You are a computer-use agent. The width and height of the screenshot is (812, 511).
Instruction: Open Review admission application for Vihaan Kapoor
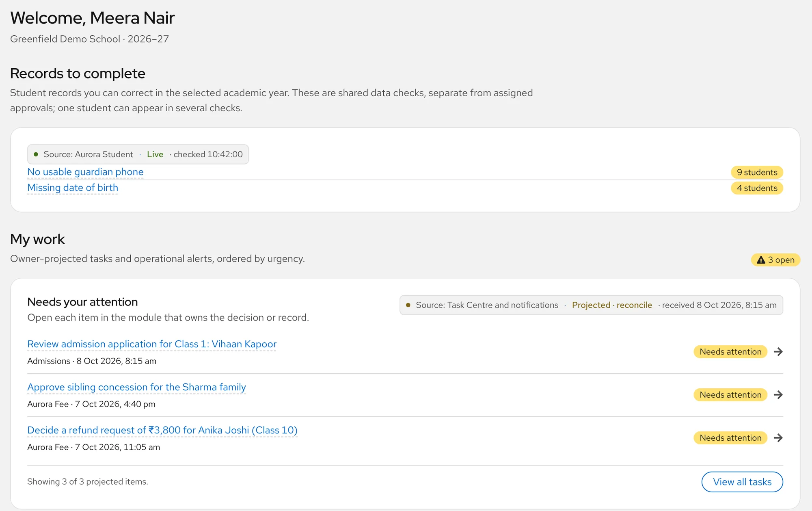(152, 344)
